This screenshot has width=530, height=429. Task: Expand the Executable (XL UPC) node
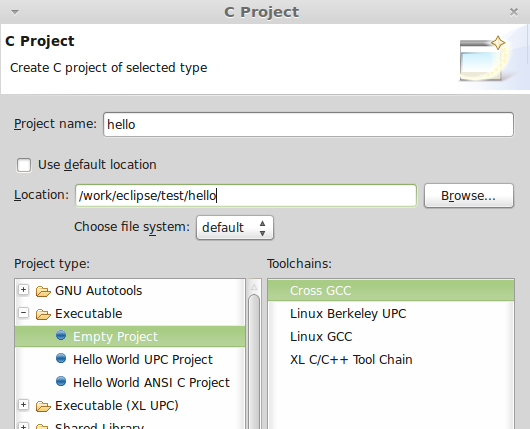click(23, 405)
